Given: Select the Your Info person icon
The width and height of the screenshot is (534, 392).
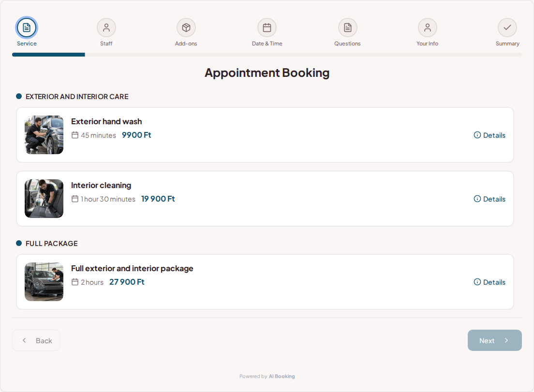Looking at the screenshot, I should pyautogui.click(x=428, y=28).
